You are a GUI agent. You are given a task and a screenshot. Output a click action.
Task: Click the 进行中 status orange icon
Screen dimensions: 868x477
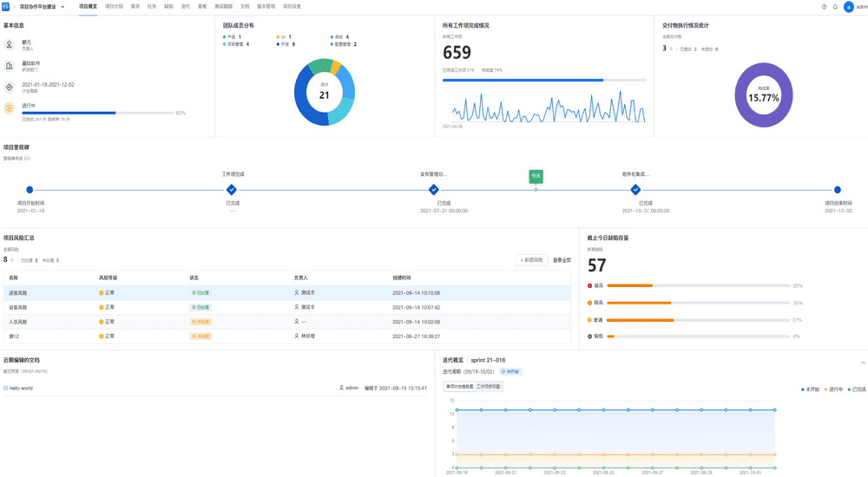(10, 108)
